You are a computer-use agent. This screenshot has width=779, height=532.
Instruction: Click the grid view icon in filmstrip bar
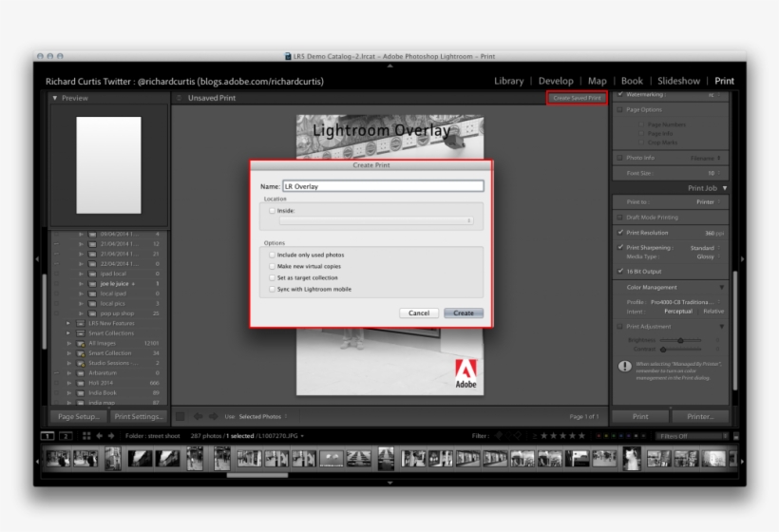point(86,436)
